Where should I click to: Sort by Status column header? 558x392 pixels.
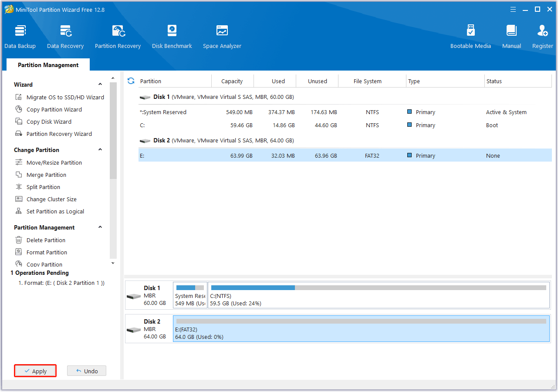[x=518, y=81]
